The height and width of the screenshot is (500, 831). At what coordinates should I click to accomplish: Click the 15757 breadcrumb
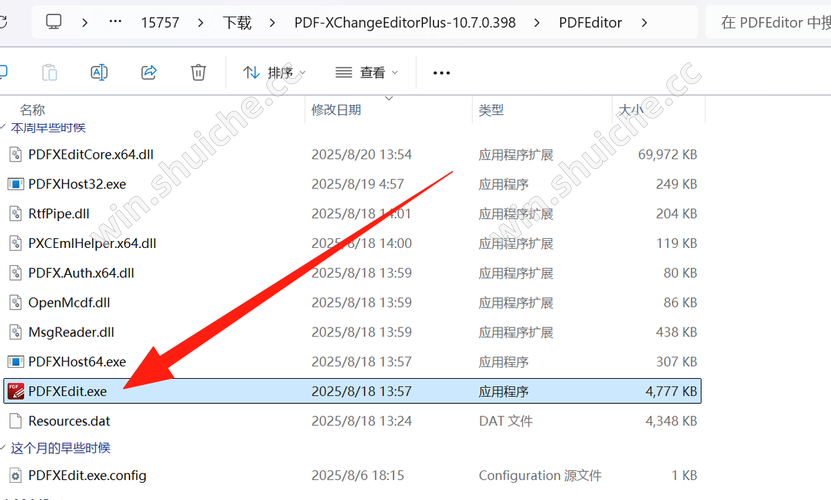point(160,23)
